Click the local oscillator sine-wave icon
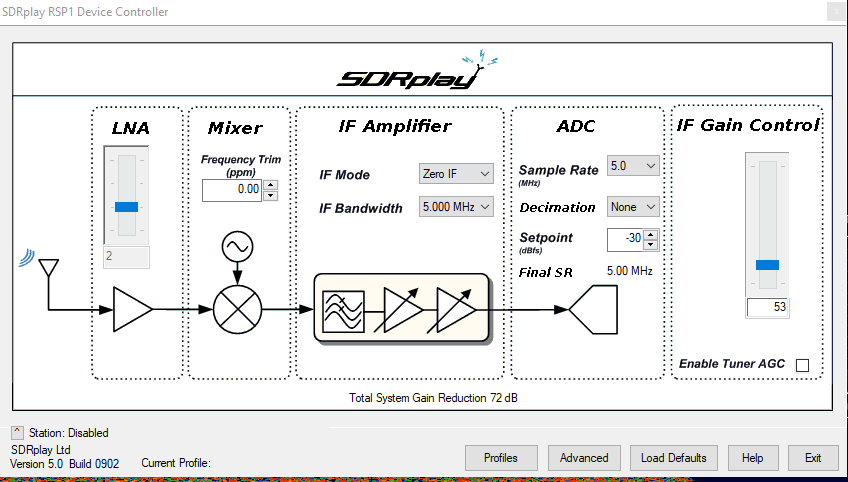 click(x=237, y=247)
